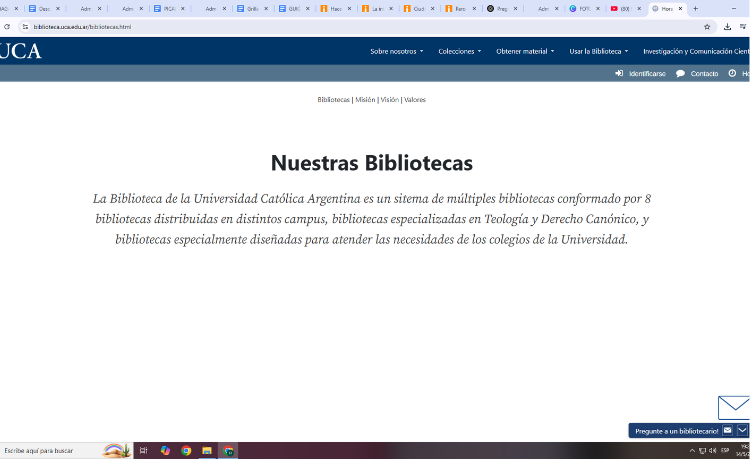Bookmark this page with the star icon
The height and width of the screenshot is (459, 750).
[707, 27]
